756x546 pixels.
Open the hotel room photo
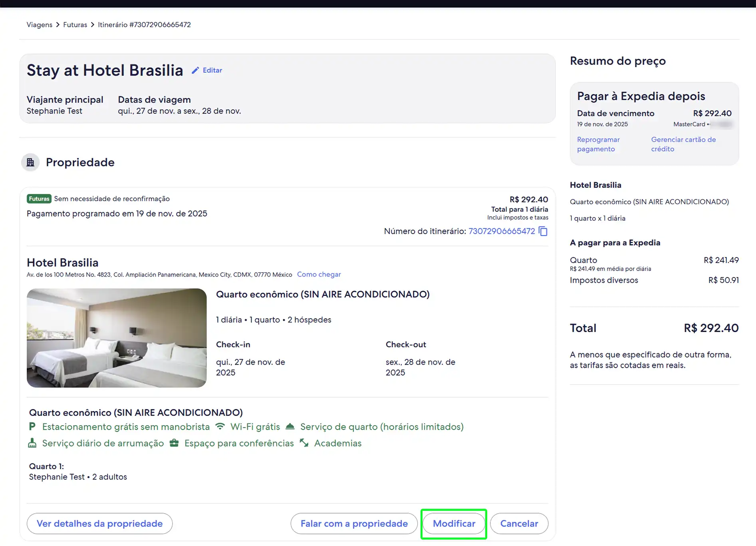point(117,338)
